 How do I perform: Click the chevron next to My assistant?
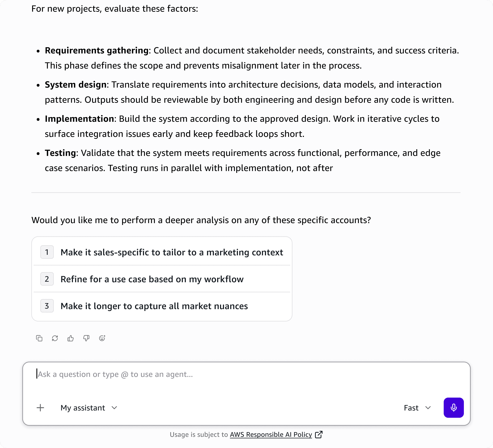click(x=114, y=408)
